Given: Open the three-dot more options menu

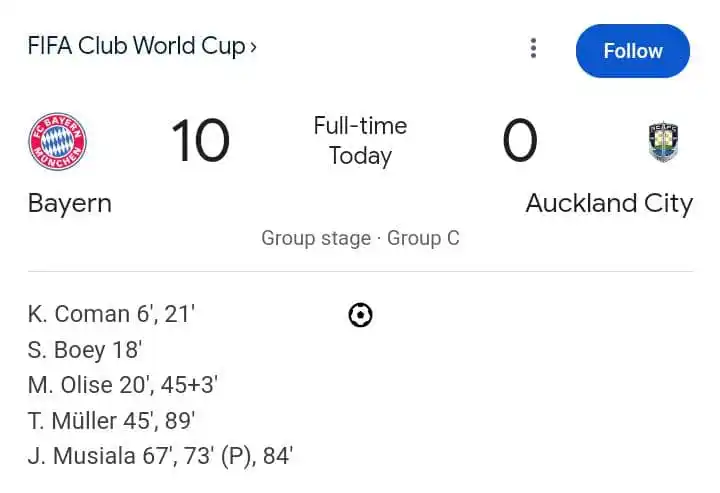Looking at the screenshot, I should pyautogui.click(x=533, y=48).
